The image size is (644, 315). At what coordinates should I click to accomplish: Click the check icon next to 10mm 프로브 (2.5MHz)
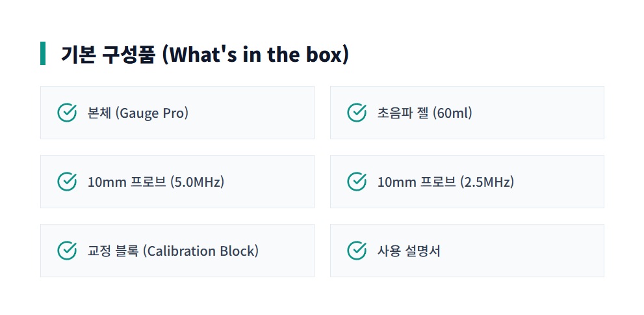coord(357,182)
